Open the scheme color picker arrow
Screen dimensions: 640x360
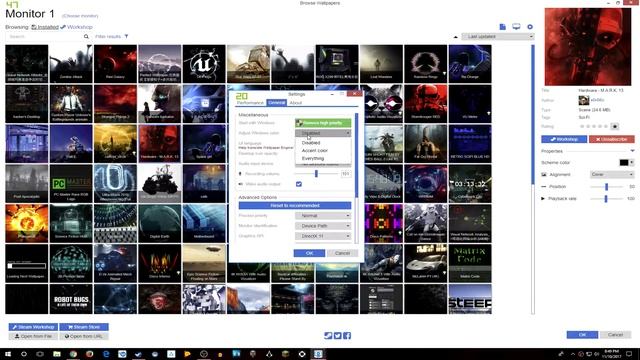[x=631, y=162]
